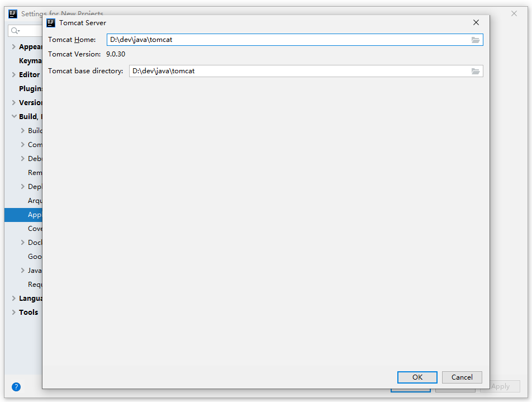Click the Tomcat Version label

pos(74,54)
